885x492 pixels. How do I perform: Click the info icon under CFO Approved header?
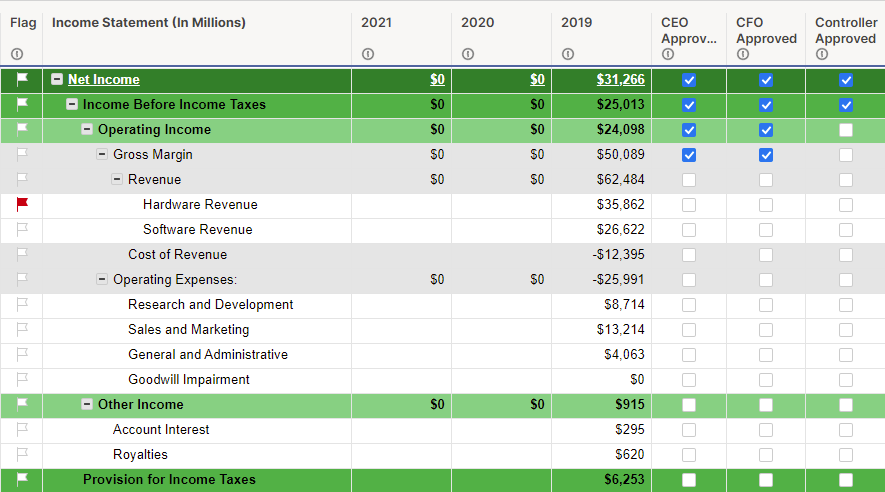[x=743, y=54]
